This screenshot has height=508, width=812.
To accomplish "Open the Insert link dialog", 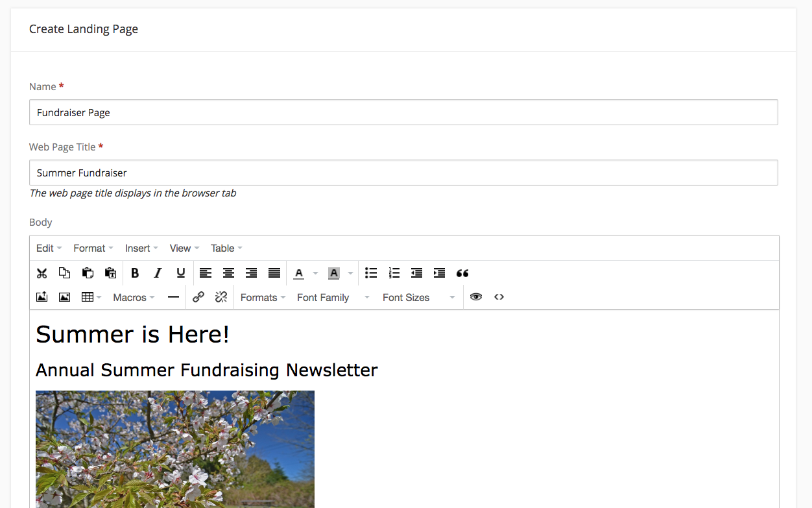I will point(198,296).
